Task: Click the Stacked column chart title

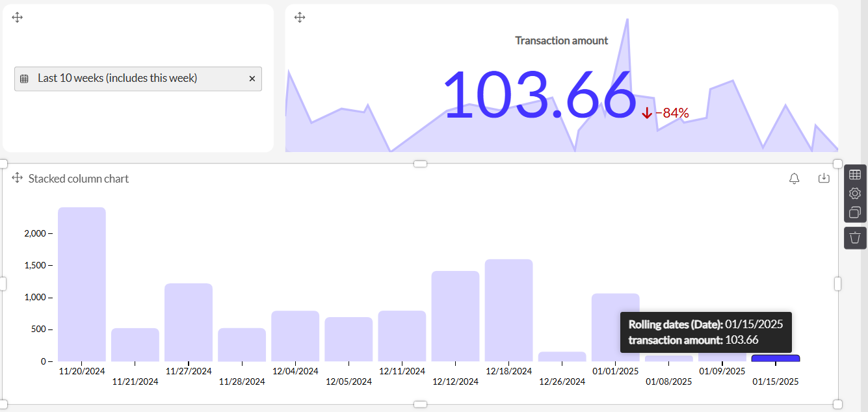Action: click(79, 179)
